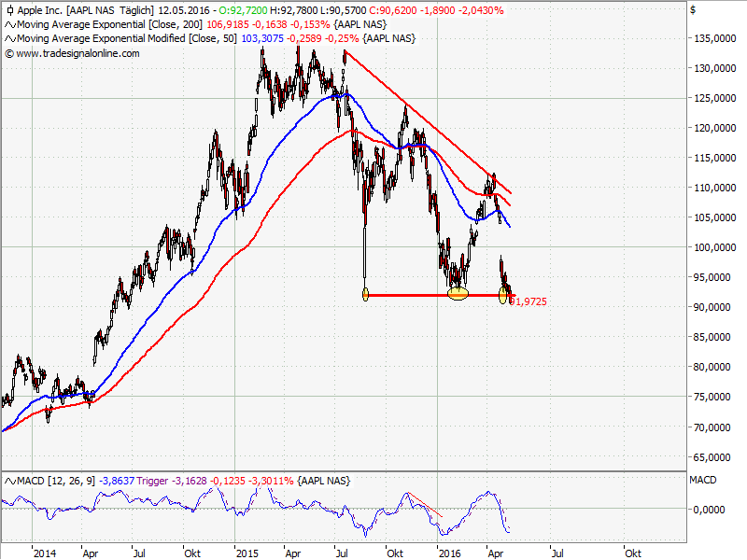Click the dollar currency symbol above price axis
Viewport: 747px width, 560px height.
pos(691,10)
